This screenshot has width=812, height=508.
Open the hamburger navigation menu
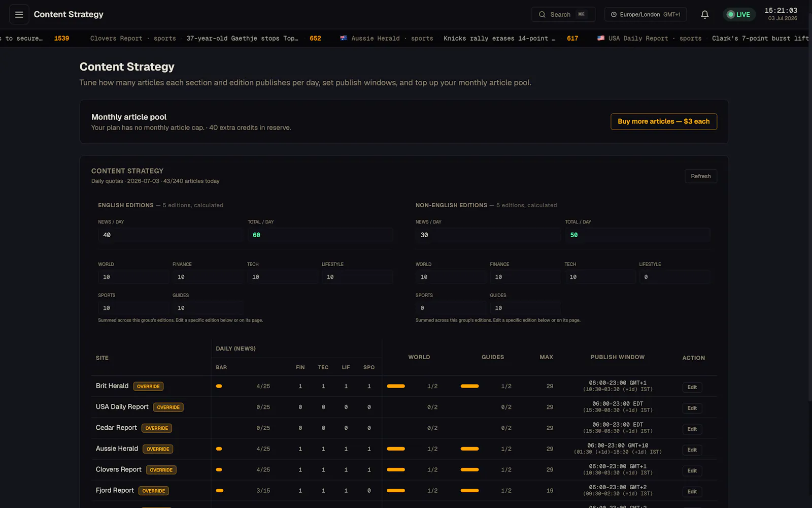19,15
